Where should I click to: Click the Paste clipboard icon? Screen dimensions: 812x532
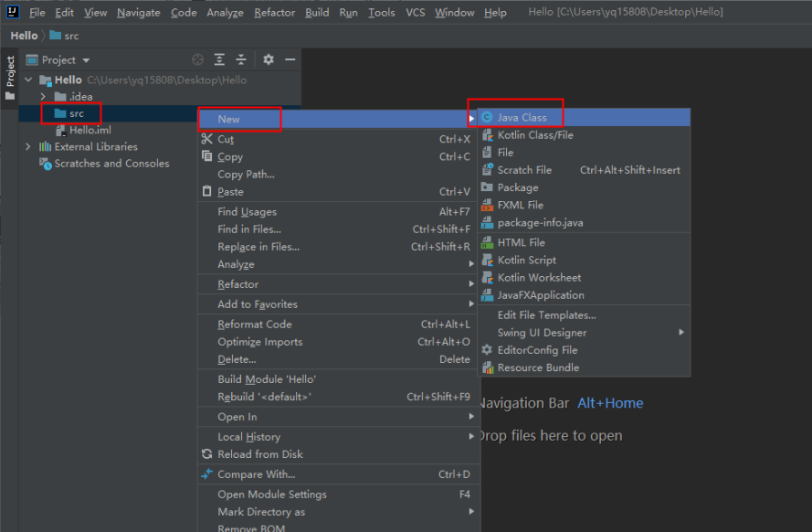pyautogui.click(x=207, y=191)
